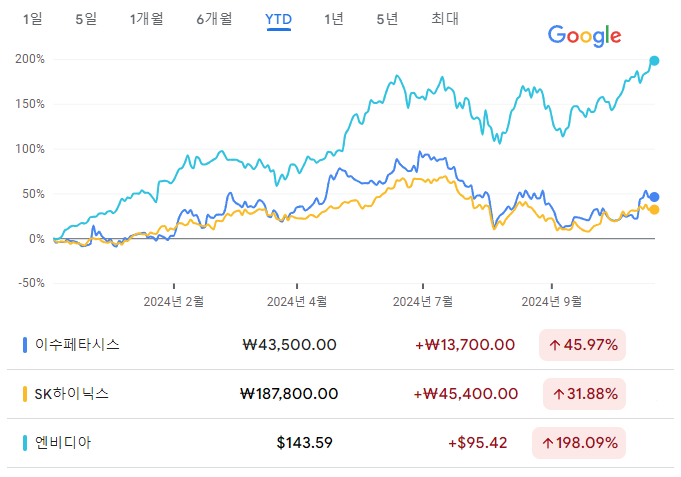Click the 0% y-axis label
This screenshot has height=477, width=681.
(x=37, y=239)
